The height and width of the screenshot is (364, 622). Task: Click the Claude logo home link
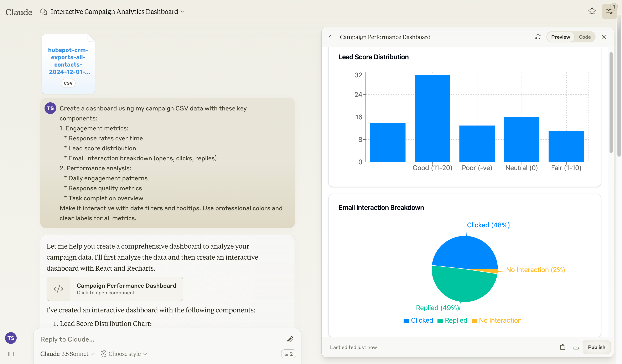click(19, 12)
